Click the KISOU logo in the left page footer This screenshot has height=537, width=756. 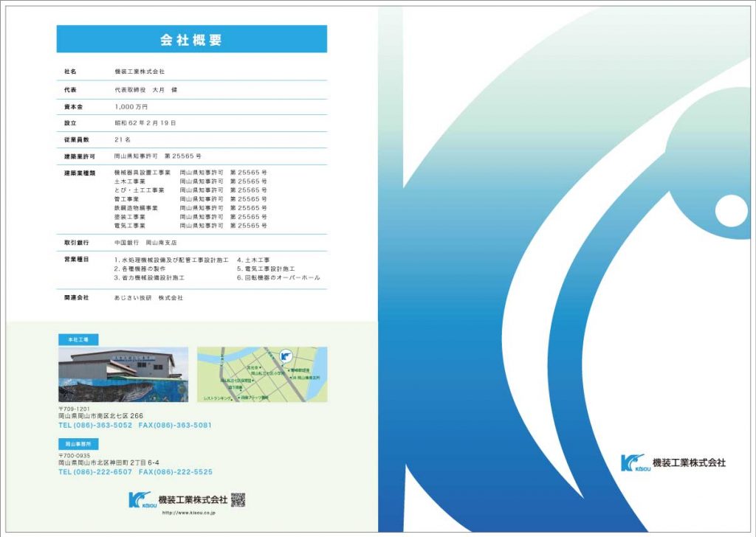coord(139,499)
